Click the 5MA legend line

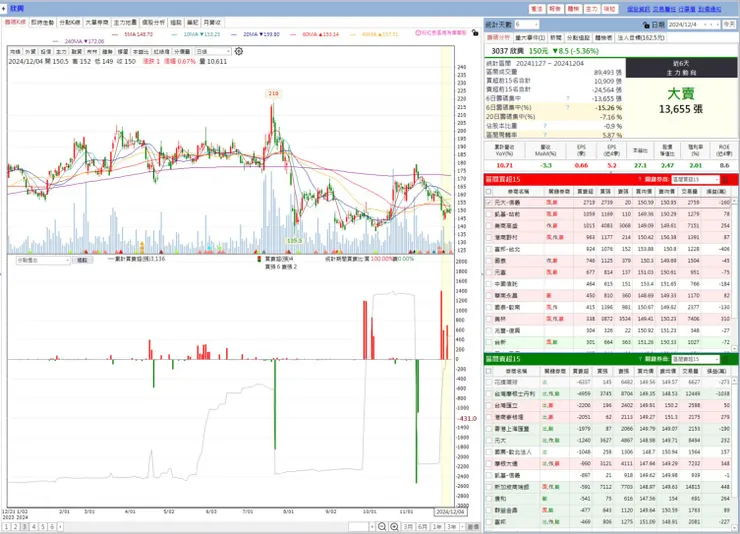coord(132,34)
